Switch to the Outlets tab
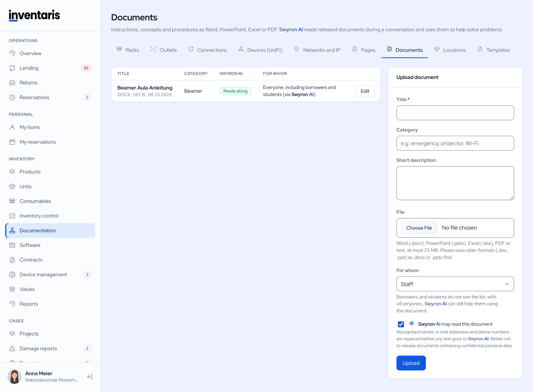The image size is (533, 392). pyautogui.click(x=164, y=50)
